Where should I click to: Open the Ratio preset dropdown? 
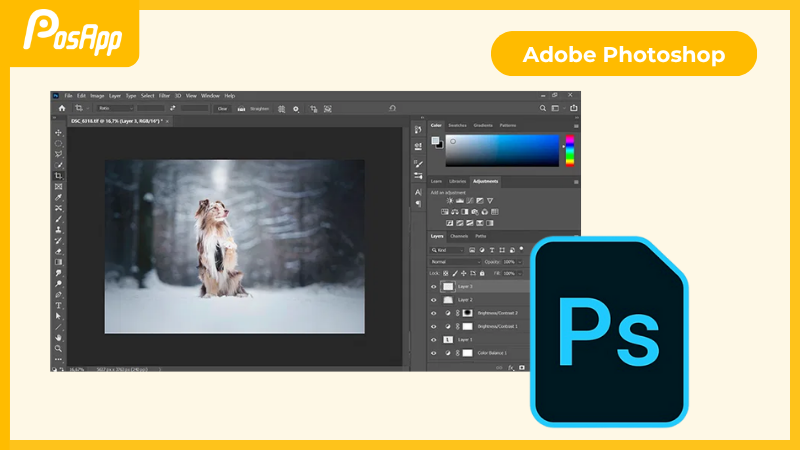[x=115, y=108]
